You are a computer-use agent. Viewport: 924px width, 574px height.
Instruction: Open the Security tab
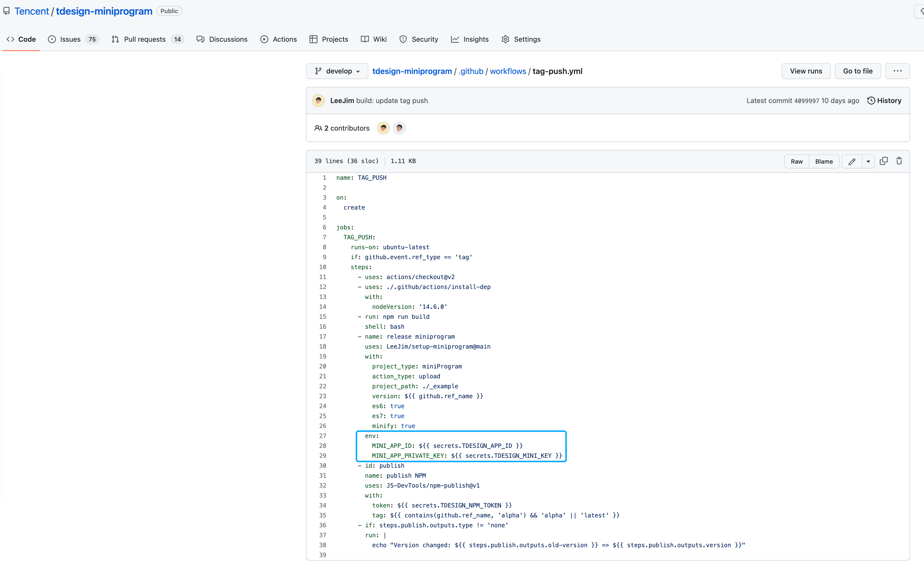pyautogui.click(x=419, y=39)
